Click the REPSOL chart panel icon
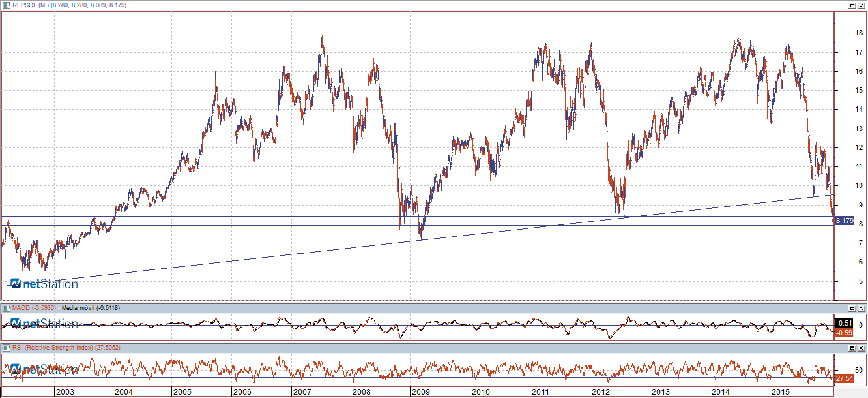 point(7,5)
